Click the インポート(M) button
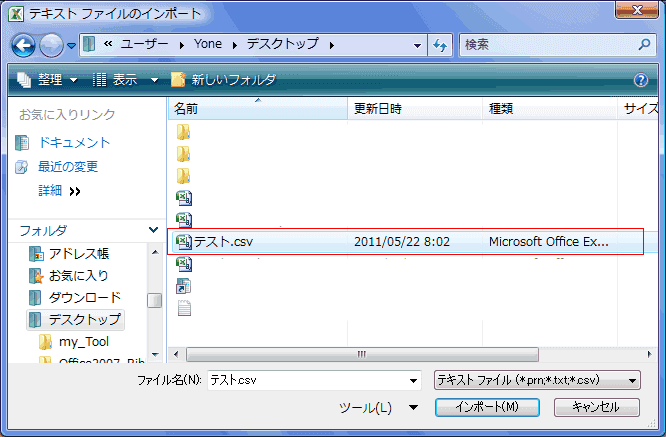 coord(487,407)
